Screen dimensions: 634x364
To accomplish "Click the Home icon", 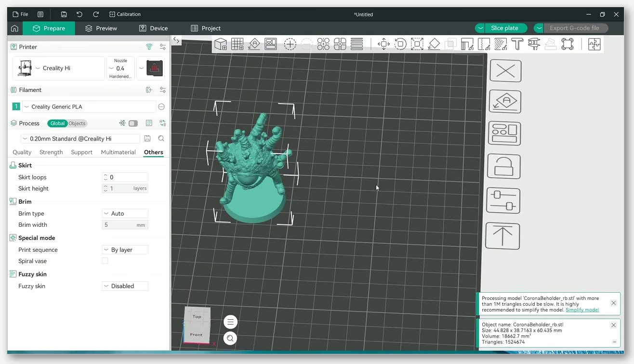I will pyautogui.click(x=14, y=28).
